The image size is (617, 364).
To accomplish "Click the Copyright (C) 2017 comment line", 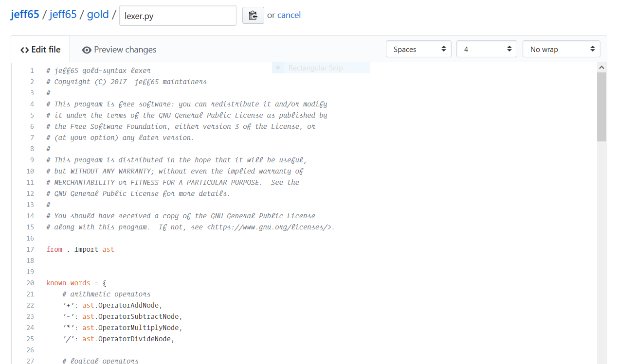I will click(x=127, y=82).
